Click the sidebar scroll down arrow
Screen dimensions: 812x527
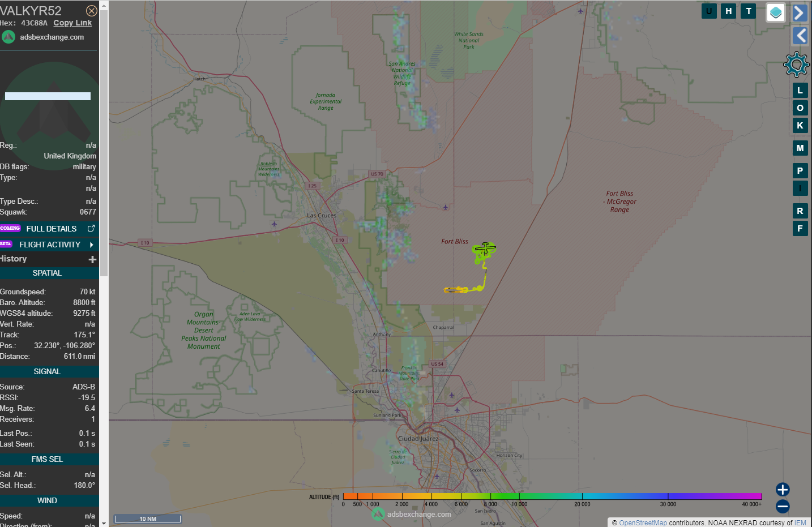click(x=104, y=524)
